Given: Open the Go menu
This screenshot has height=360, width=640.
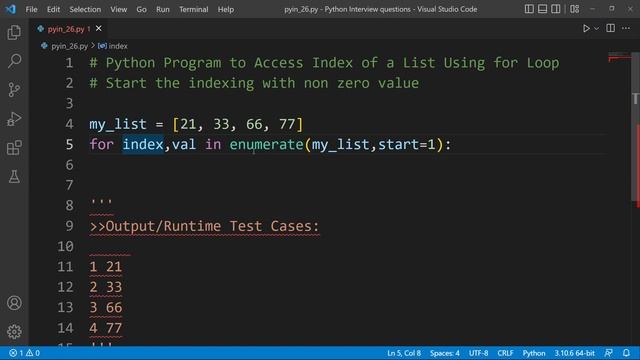Looking at the screenshot, I should point(141,9).
